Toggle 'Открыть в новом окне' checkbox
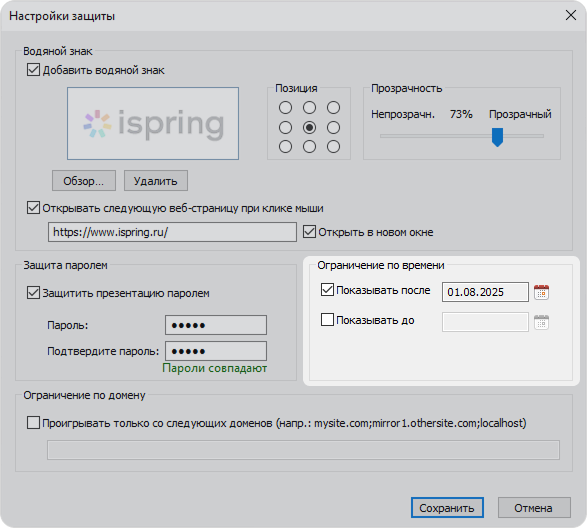This screenshot has height=528, width=587. 309,231
